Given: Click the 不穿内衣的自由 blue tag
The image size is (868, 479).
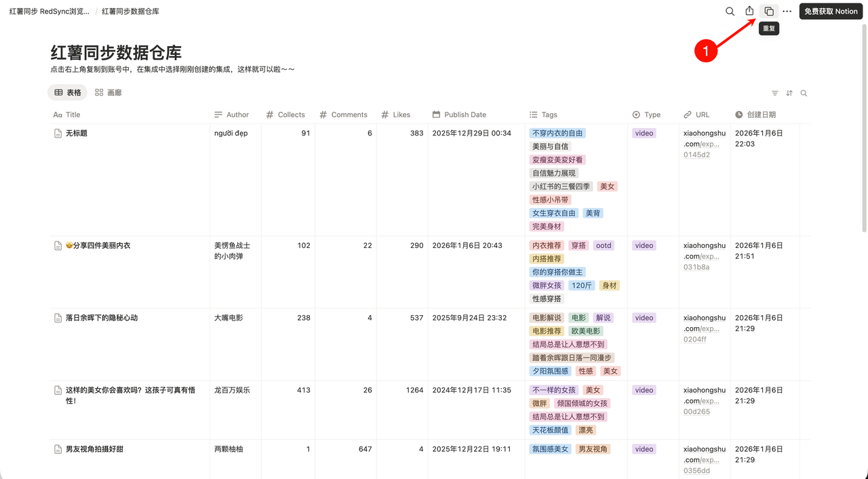Looking at the screenshot, I should pyautogui.click(x=557, y=133).
